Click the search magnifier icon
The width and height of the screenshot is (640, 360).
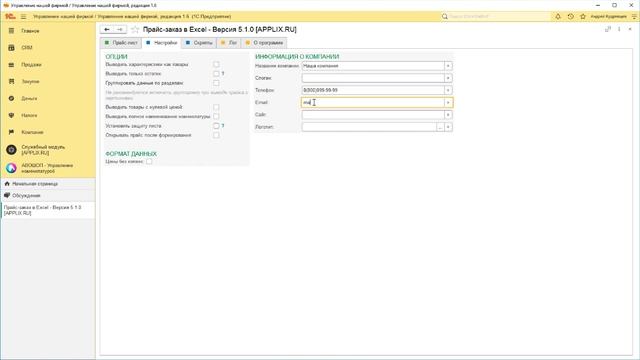pos(445,16)
